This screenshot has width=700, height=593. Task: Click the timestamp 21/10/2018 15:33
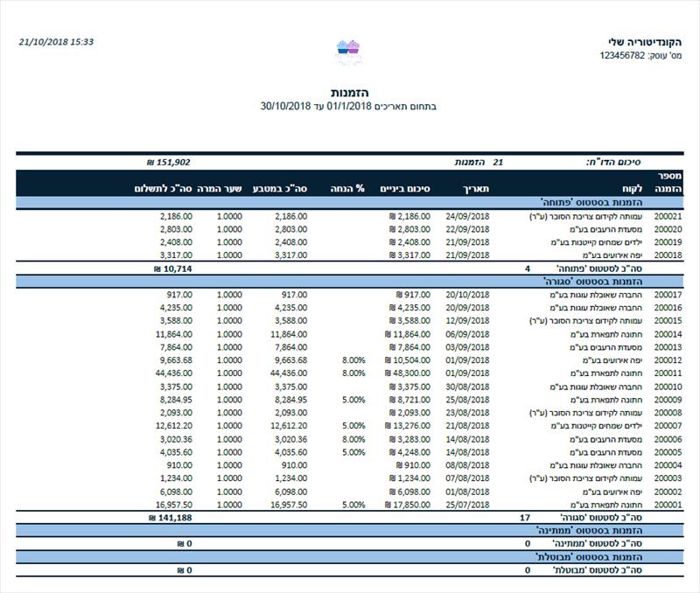point(56,42)
